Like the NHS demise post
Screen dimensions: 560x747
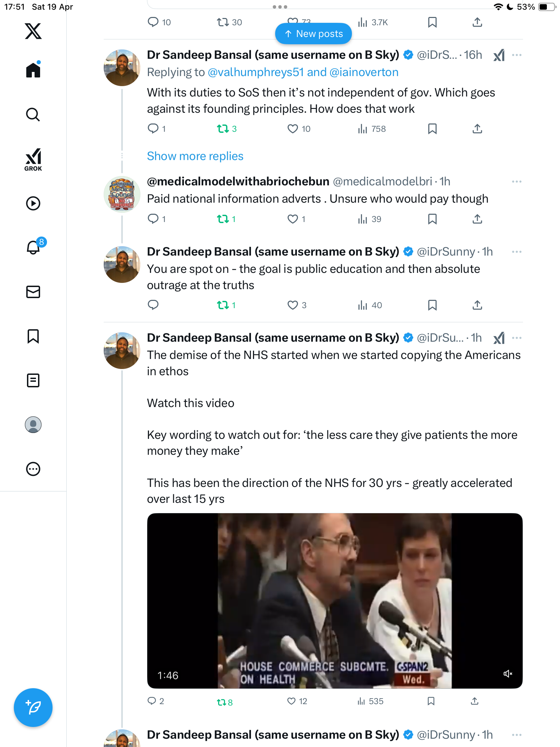pos(292,701)
